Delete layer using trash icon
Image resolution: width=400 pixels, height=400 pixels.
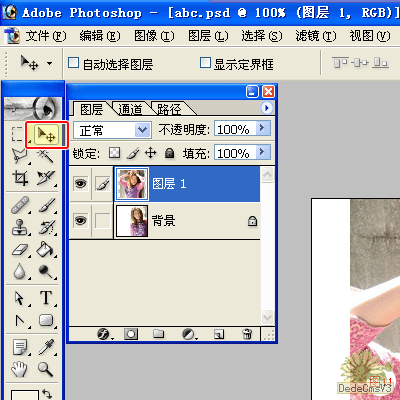247,334
